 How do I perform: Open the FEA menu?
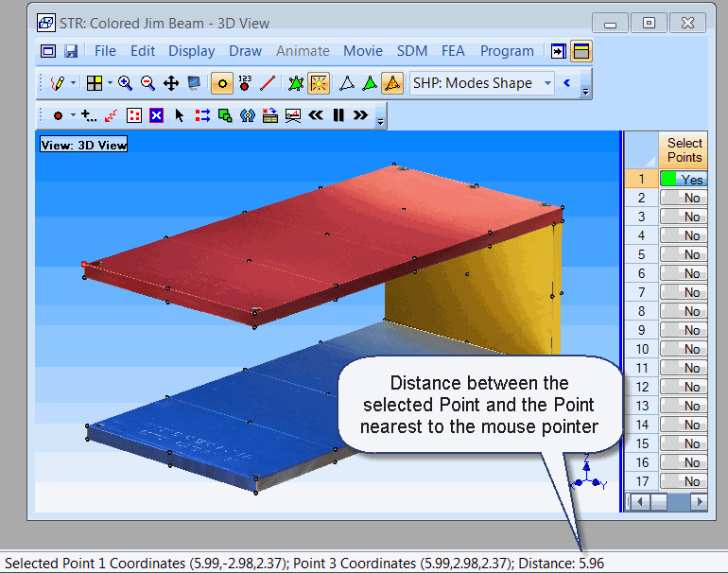point(453,51)
